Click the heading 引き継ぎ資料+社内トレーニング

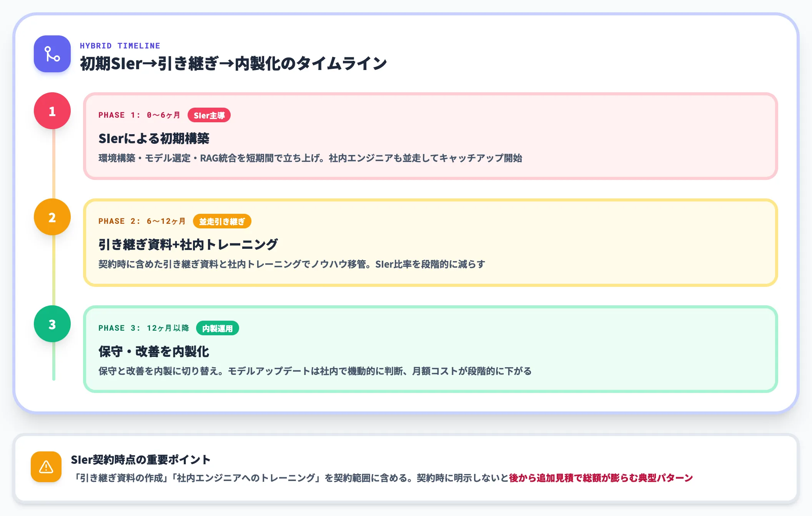188,245
